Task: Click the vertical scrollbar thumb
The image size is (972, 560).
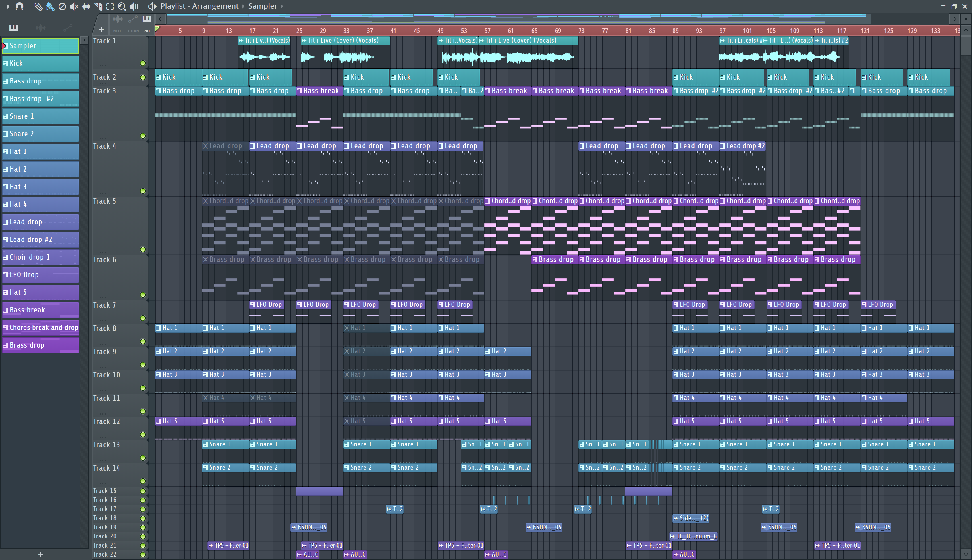Action: (x=965, y=45)
